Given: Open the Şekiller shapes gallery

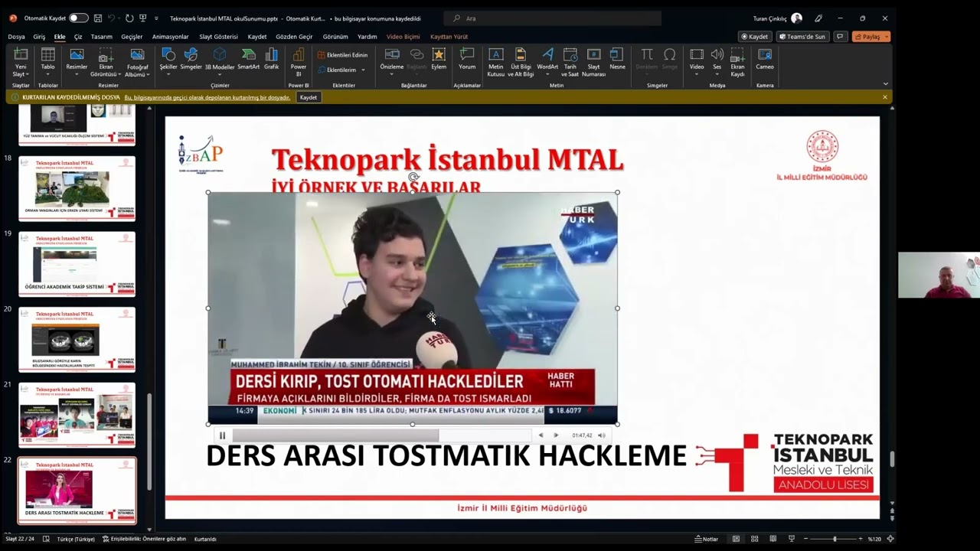Looking at the screenshot, I should (168, 60).
